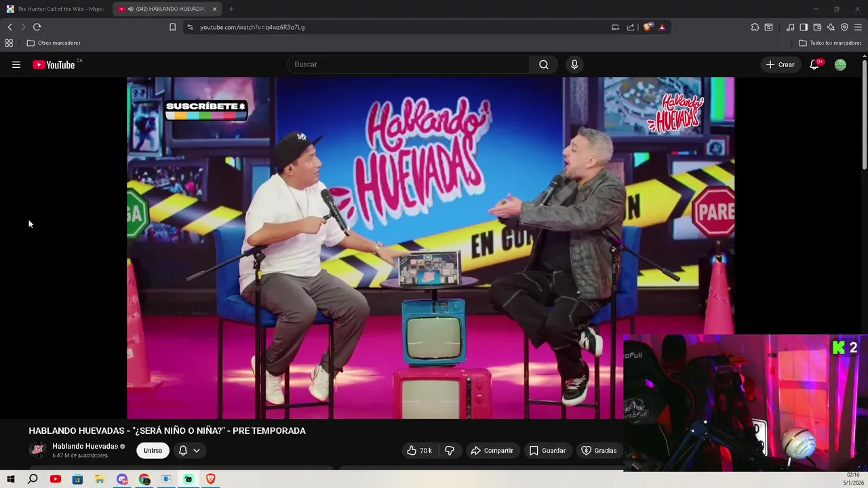Reload the YouTube page
Screen dimensions: 868x488
(37, 27)
